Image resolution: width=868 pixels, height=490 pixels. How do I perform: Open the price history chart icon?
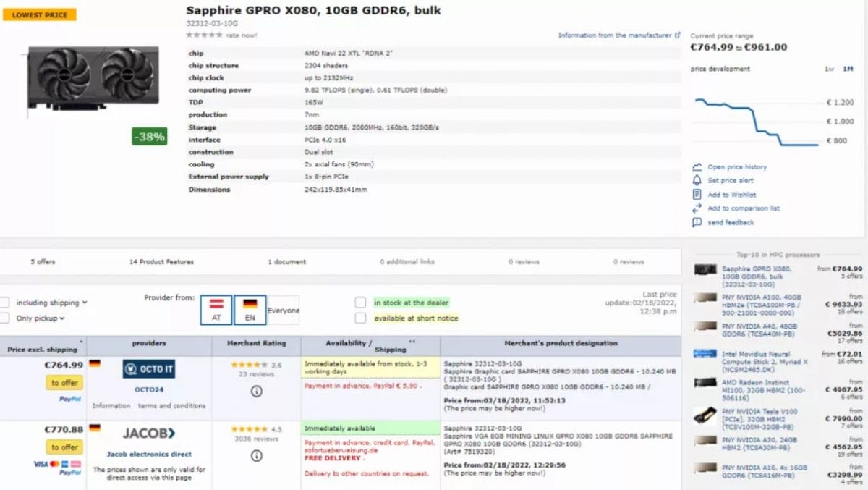tap(697, 166)
